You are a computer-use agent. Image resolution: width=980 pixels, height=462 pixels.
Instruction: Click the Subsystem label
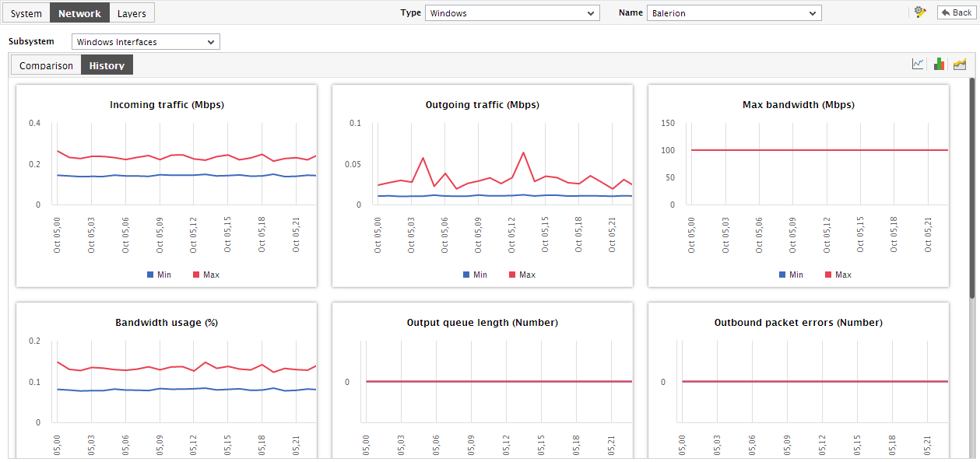(31, 41)
